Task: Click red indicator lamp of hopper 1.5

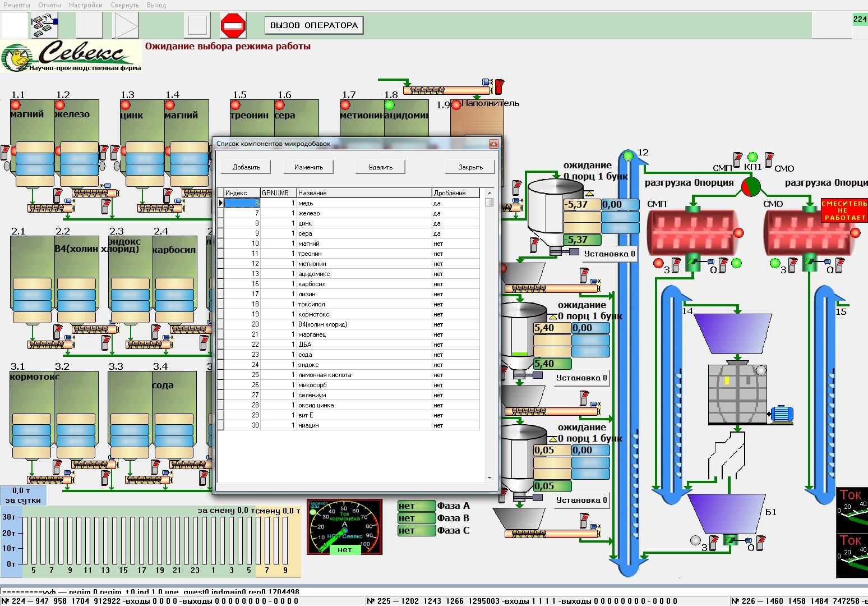Action: [236, 105]
